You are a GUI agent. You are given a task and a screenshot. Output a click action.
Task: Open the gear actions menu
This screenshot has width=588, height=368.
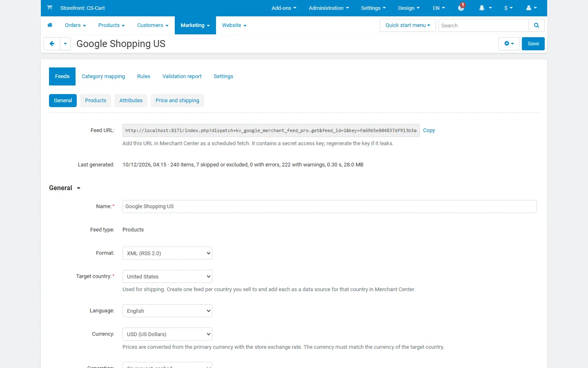pos(509,44)
